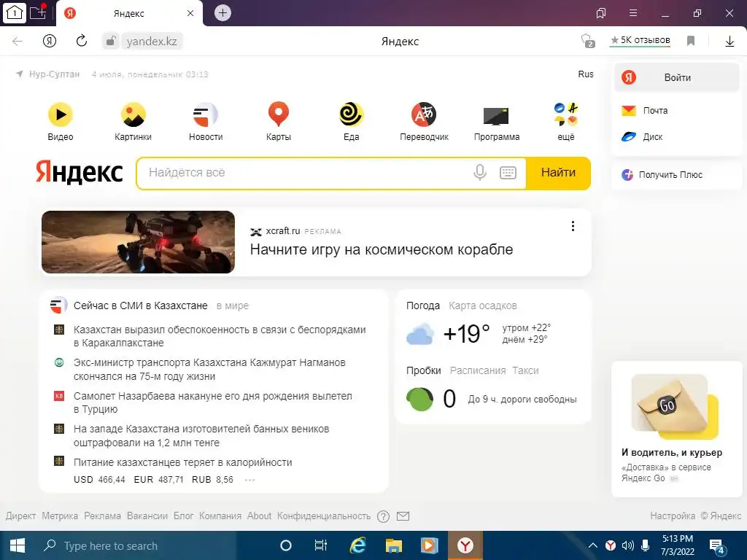Open the on-screen keyboard icon in search
This screenshot has height=560, width=747.
click(x=508, y=172)
